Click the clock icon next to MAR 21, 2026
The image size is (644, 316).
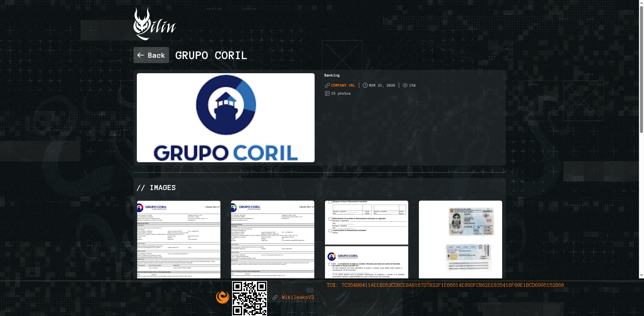coord(365,85)
